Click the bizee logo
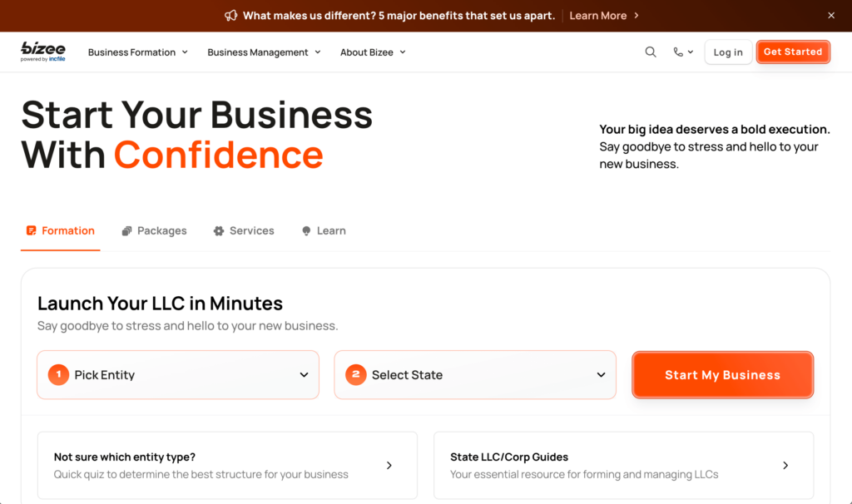The image size is (852, 504). [x=42, y=51]
